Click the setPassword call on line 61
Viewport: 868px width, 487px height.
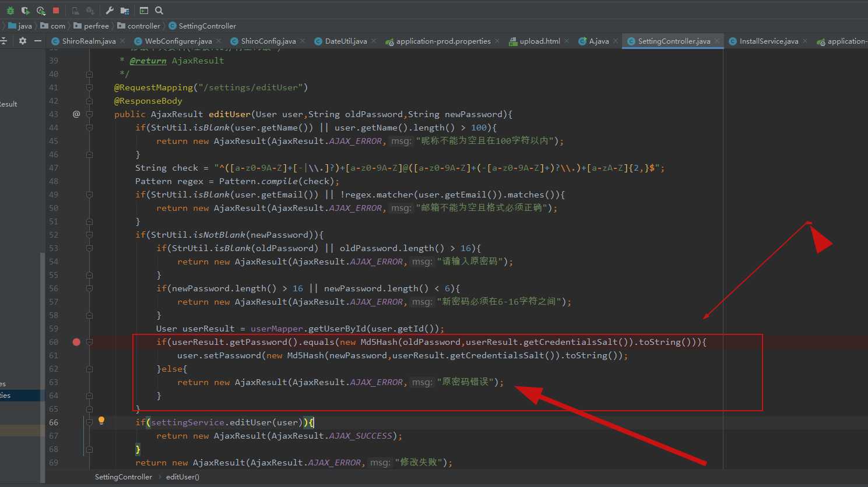(x=233, y=355)
